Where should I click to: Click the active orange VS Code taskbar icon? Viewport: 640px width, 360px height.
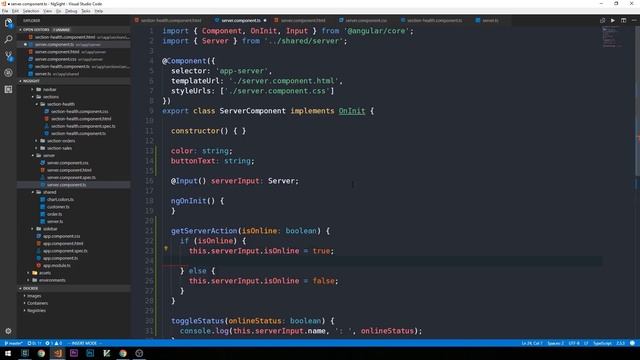pos(58,353)
